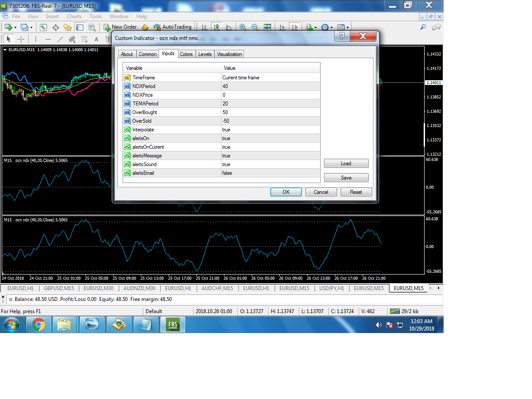Open the Data Window crosshair icon
This screenshot has height=399, width=532.
(55, 27)
